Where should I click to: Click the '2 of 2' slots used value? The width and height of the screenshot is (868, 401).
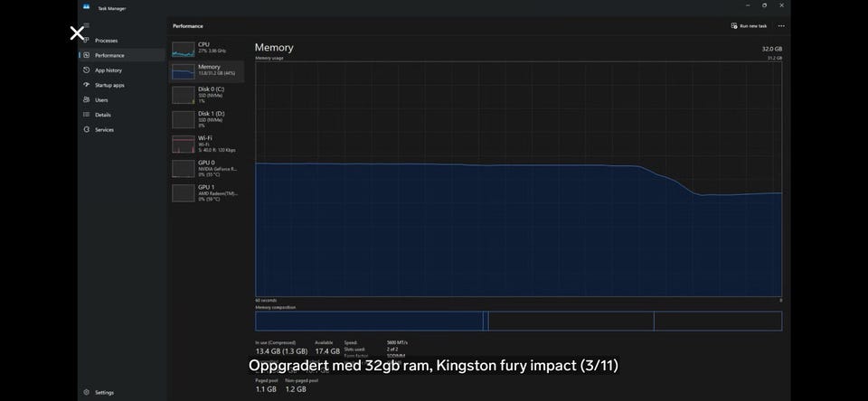[x=392, y=349]
